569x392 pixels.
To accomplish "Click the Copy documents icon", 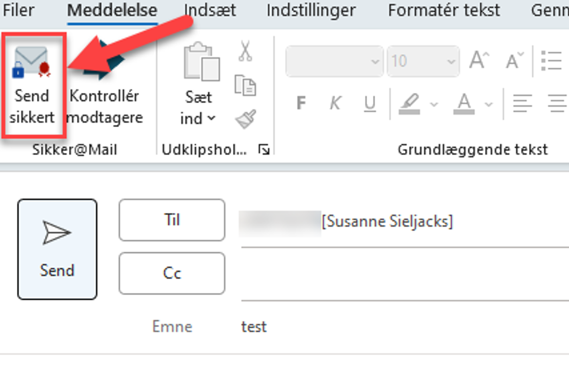I will pyautogui.click(x=245, y=85).
